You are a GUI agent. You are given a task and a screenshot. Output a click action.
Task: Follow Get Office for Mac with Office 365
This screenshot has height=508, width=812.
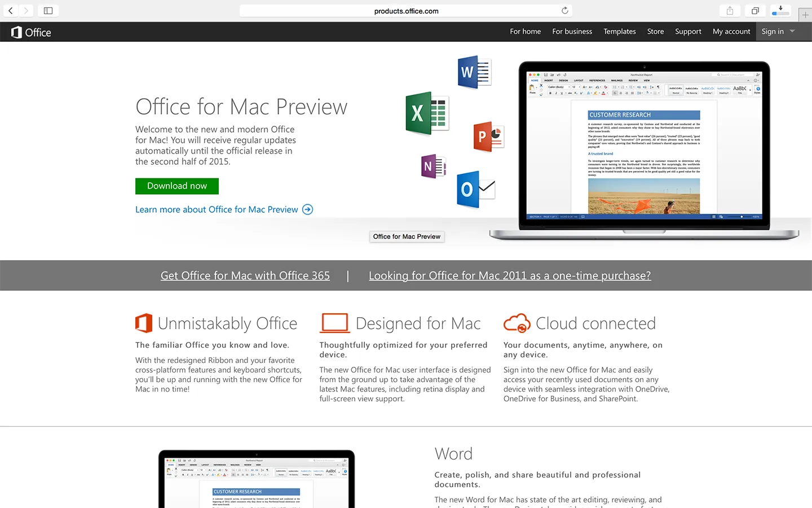[x=245, y=275]
